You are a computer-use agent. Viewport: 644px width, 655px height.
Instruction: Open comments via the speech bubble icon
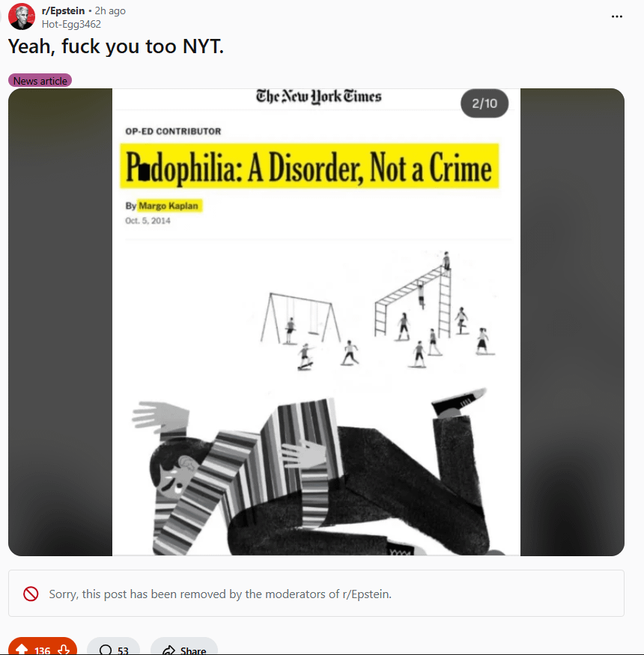[106, 650]
